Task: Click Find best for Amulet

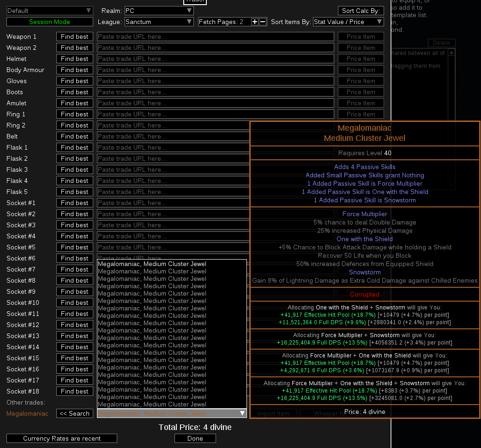Action: (74, 103)
